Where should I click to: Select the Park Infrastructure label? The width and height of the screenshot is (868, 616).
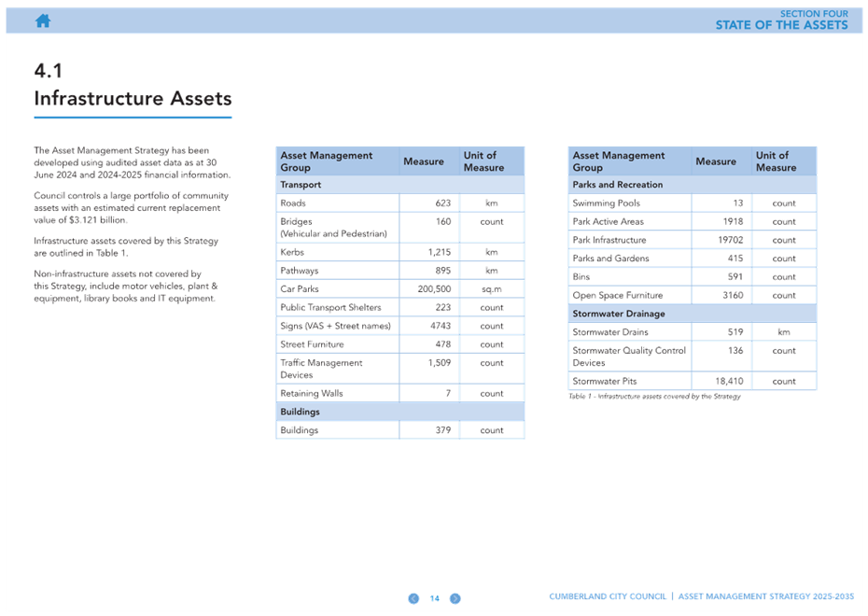point(609,240)
